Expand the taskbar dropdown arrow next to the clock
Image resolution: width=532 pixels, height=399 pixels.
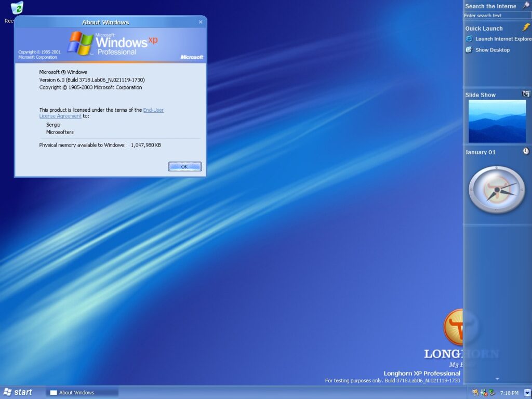527,393
